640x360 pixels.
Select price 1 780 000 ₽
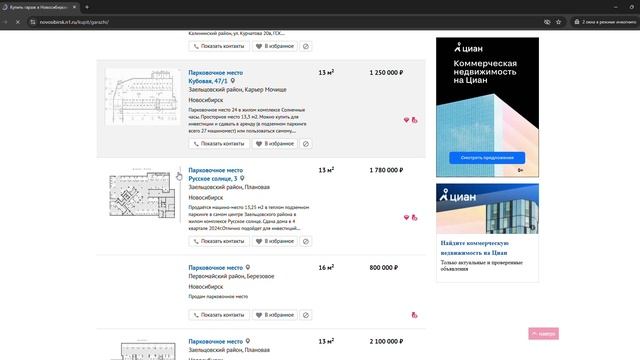(x=386, y=170)
